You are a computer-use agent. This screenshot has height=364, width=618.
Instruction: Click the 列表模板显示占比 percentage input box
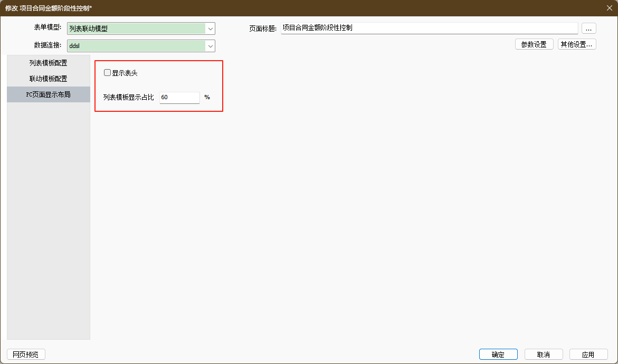pos(179,98)
